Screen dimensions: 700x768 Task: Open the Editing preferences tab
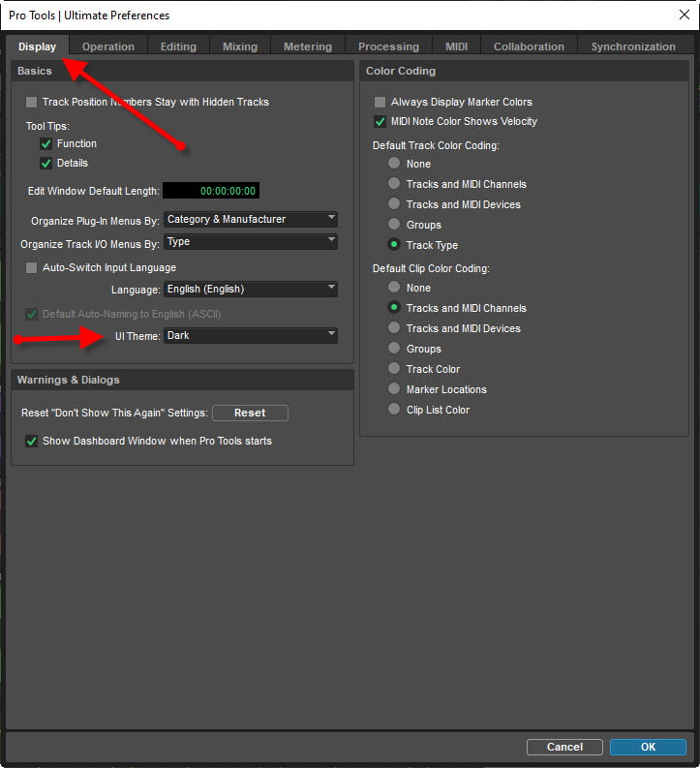click(x=179, y=46)
